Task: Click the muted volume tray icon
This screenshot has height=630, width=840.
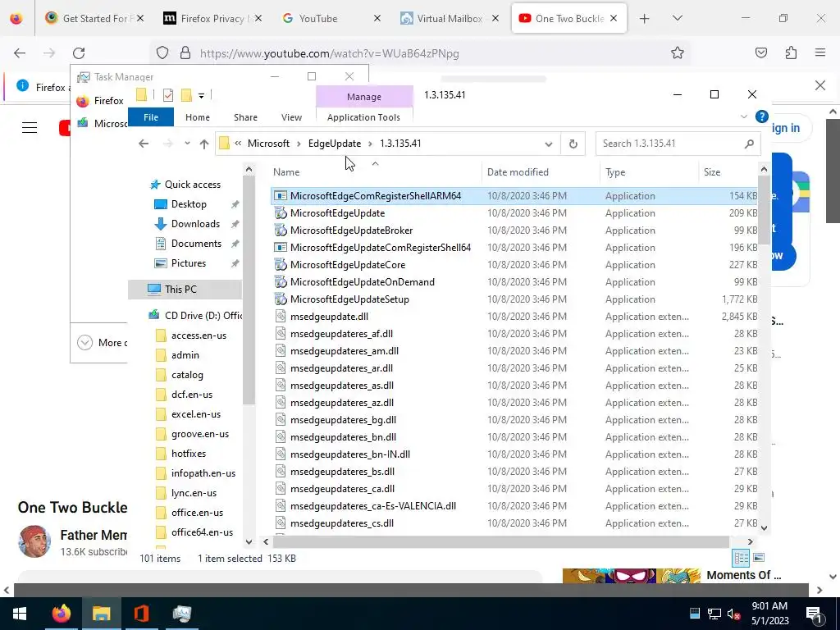Action: pos(733,614)
